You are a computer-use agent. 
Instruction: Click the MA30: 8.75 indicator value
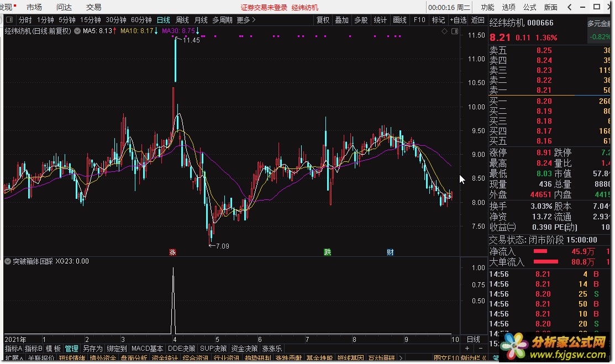(x=181, y=30)
